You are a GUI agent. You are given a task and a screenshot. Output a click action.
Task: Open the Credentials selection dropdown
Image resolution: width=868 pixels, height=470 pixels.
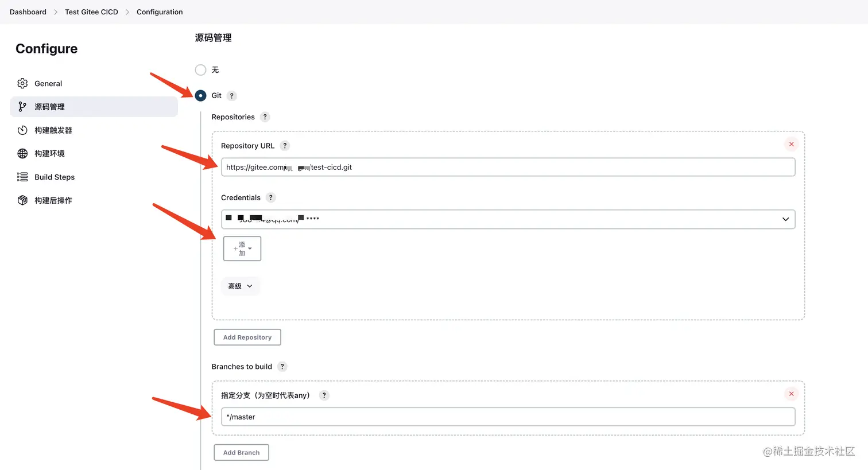click(785, 219)
